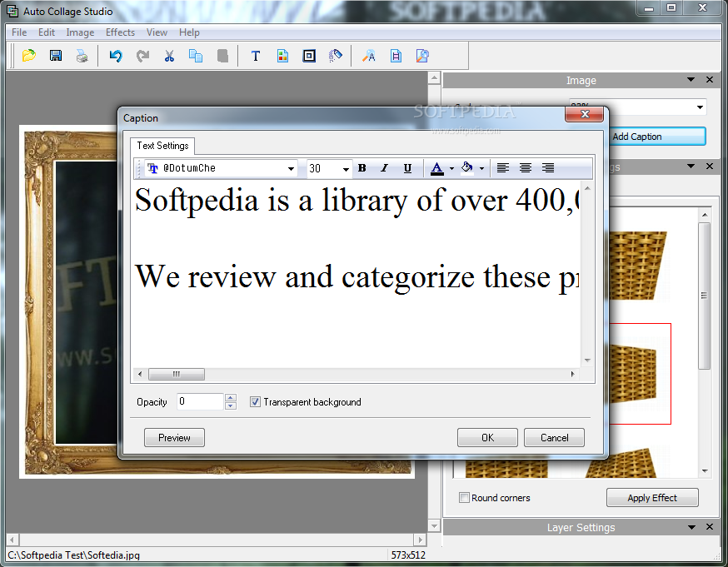728x567 pixels.
Task: Open the fill color dropdown arrow
Action: pos(481,168)
